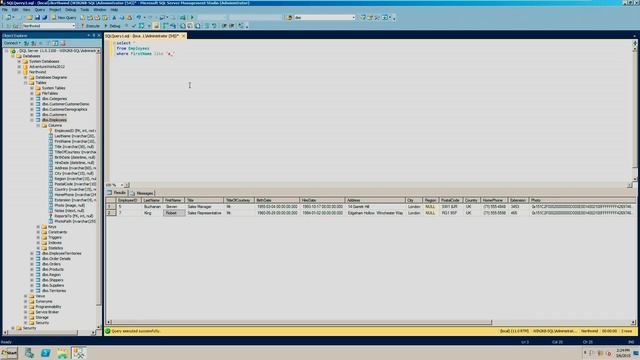Close the SQLQuery1.sql tab
The height and width of the screenshot is (360, 640).
183,36
